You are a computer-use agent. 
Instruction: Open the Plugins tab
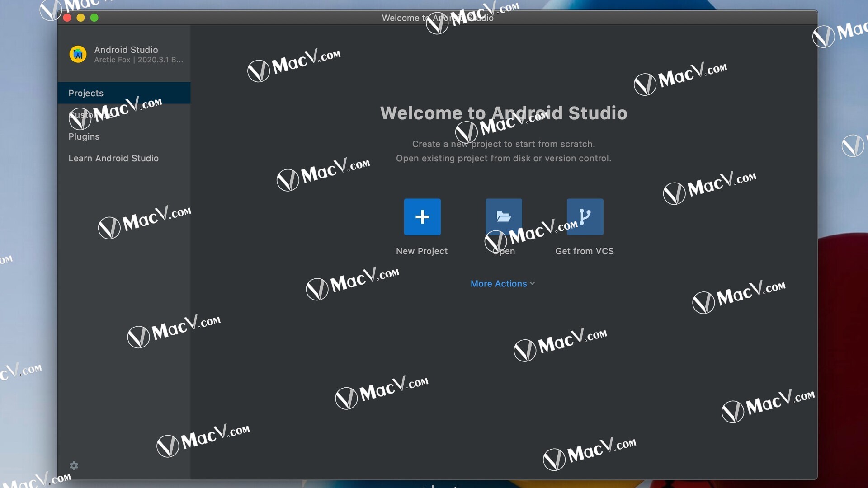click(x=124, y=136)
